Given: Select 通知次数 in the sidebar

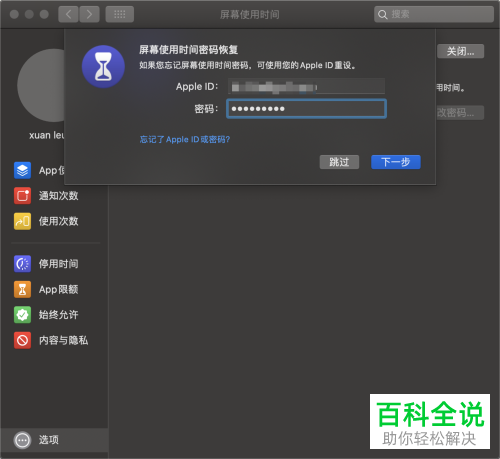Looking at the screenshot, I should pyautogui.click(x=58, y=196).
